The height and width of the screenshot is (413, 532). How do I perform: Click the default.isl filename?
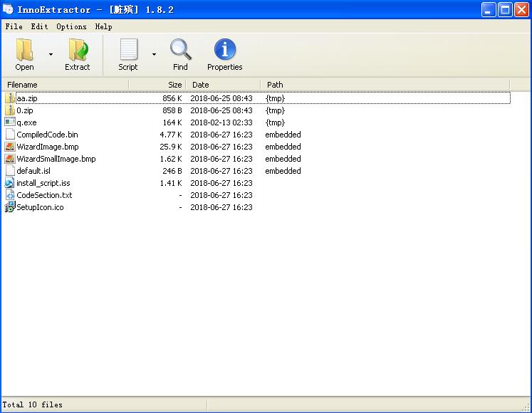coord(33,171)
